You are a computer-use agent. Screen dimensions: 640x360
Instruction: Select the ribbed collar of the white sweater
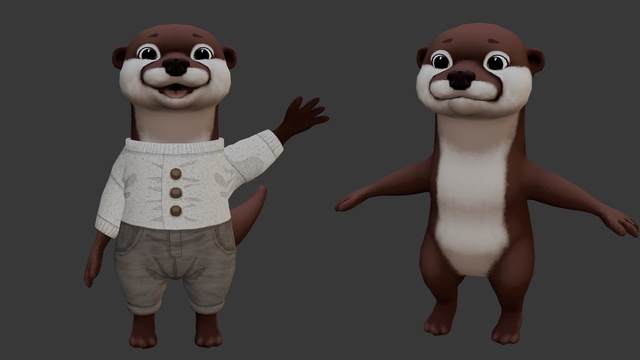175,146
